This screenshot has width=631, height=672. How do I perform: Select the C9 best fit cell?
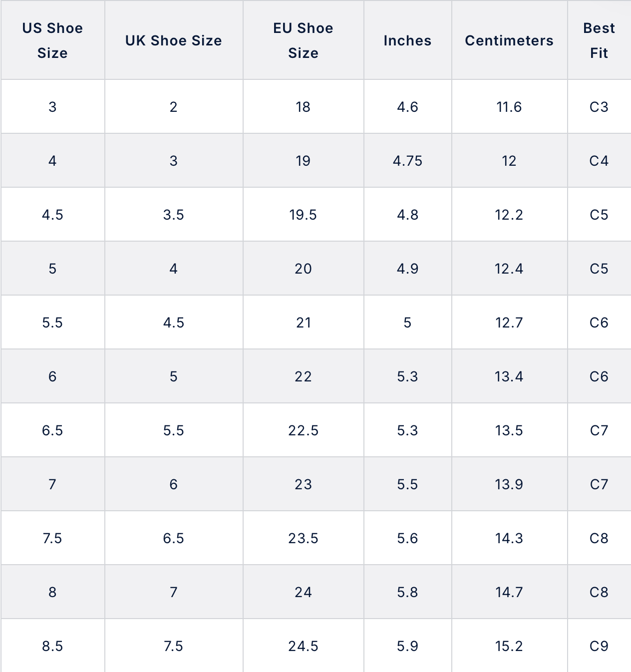click(599, 645)
